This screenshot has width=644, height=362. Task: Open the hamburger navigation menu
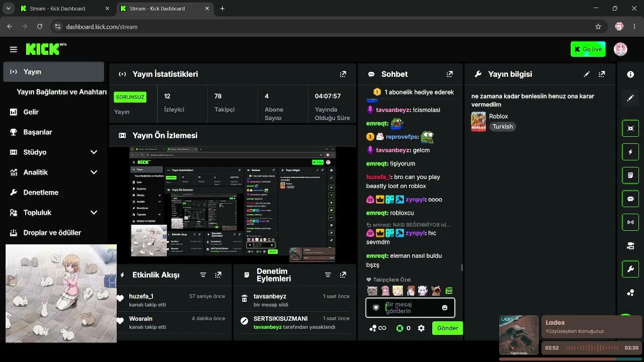14,49
